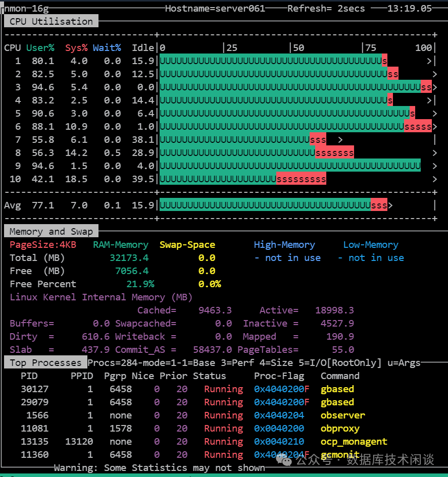Click the CPU 9 utilisation bar
The image size is (448, 477).
tap(290, 166)
